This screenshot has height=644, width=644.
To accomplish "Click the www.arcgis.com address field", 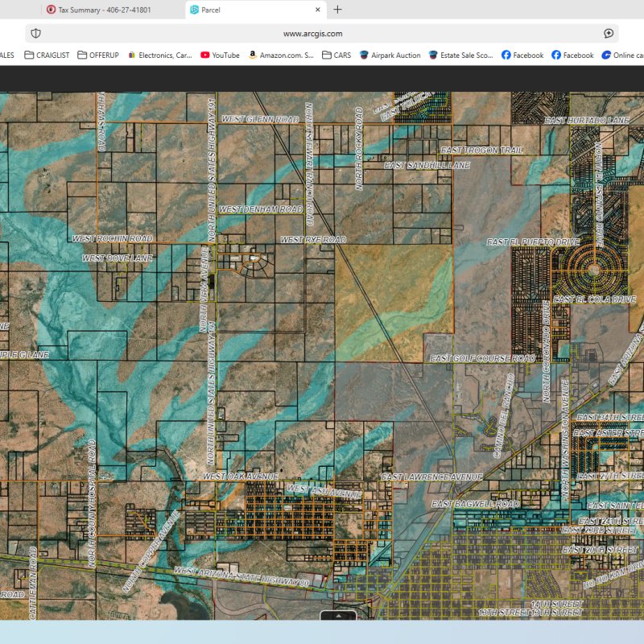I will tap(312, 34).
